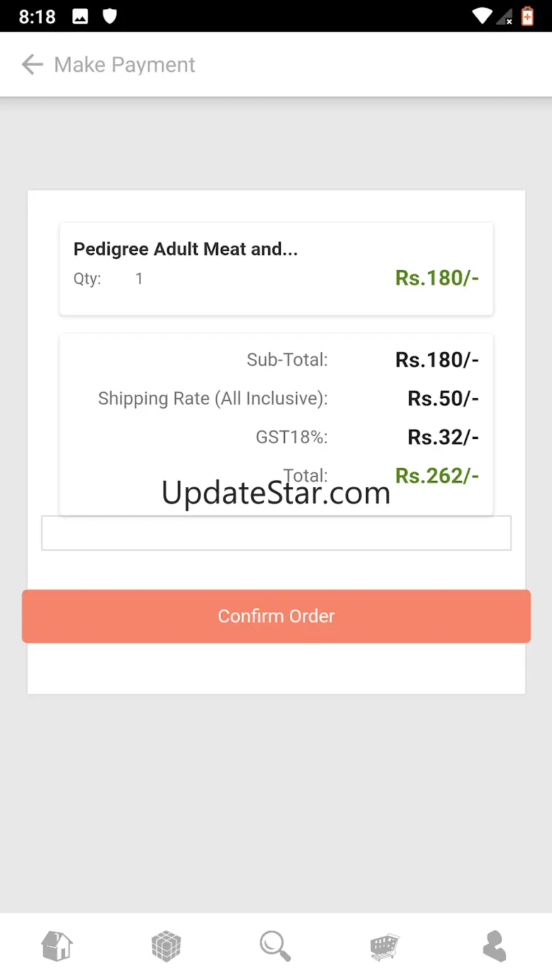This screenshot has width=552, height=980.
Task: Tap the image notification icon
Action: tap(81, 17)
